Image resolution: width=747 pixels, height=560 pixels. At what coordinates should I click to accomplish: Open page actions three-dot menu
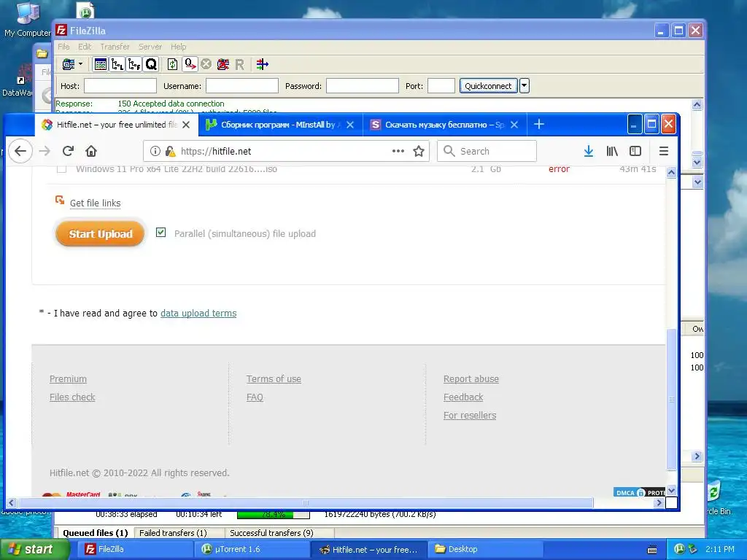tap(398, 151)
